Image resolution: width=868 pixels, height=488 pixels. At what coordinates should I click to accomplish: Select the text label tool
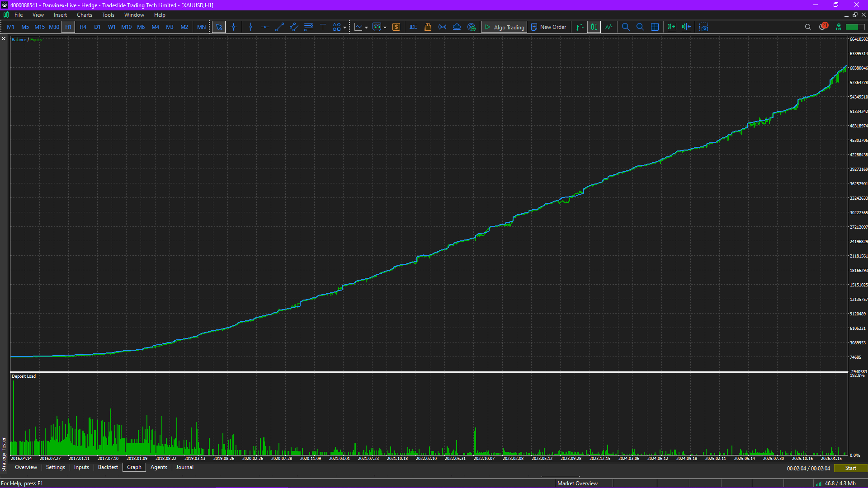pos(323,27)
